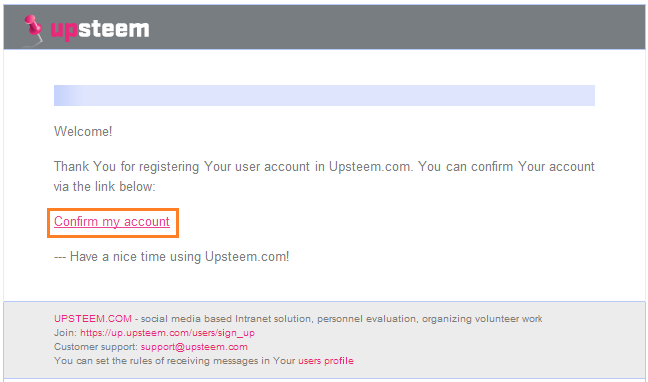Click the 'organizing volunteer work' footer phrase
The width and height of the screenshot is (648, 382).
(x=482, y=319)
